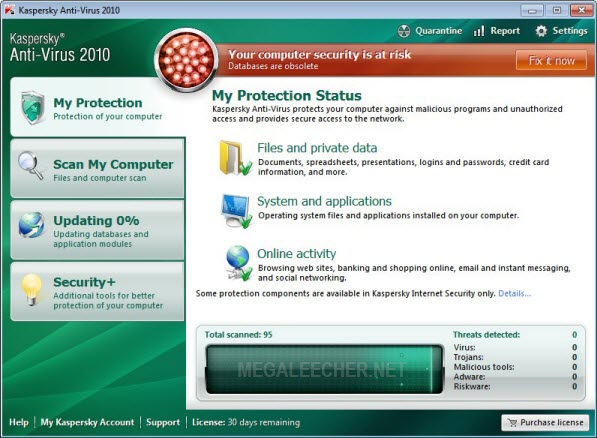
Task: Click the 'Riskware:' count row
Action: [x=515, y=387]
